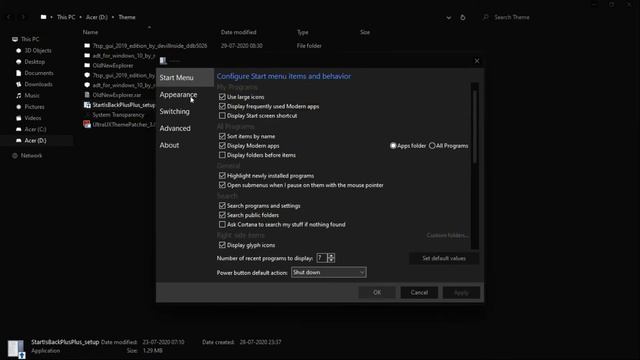The image size is (640, 360).
Task: Increase number of recent programs
Action: (x=331, y=256)
